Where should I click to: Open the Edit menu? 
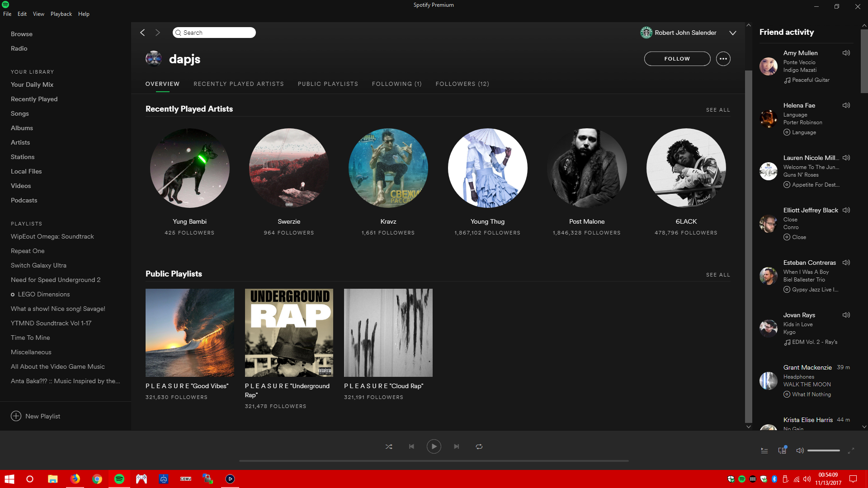coord(22,14)
